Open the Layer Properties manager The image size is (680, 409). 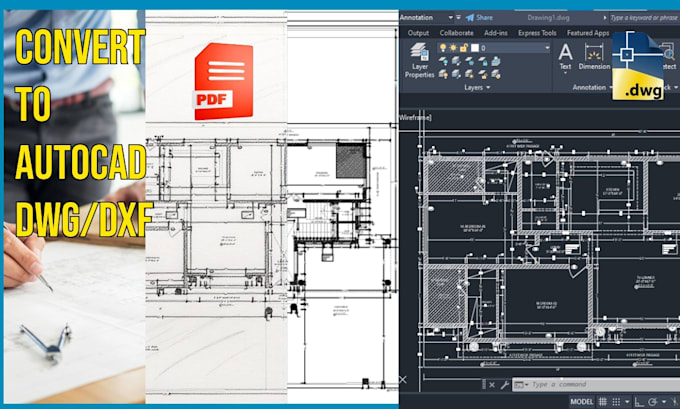pyautogui.click(x=419, y=60)
